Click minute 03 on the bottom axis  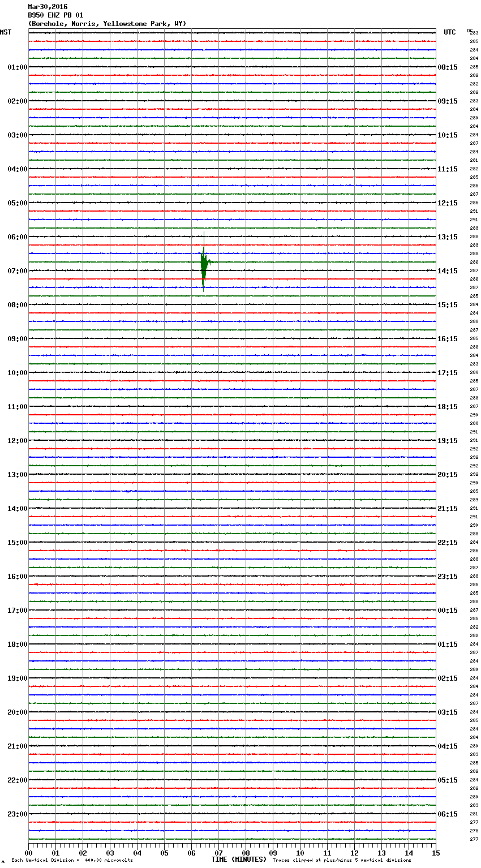(x=110, y=853)
